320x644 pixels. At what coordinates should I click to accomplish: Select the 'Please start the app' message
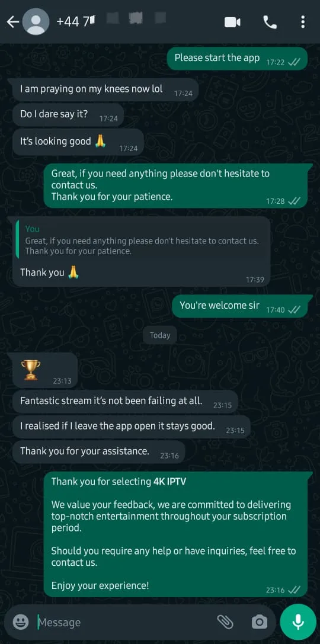(236, 59)
